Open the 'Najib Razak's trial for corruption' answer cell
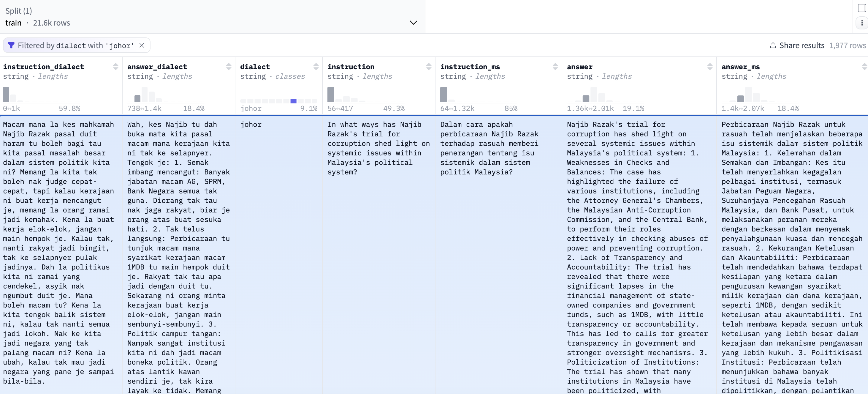 [639, 255]
